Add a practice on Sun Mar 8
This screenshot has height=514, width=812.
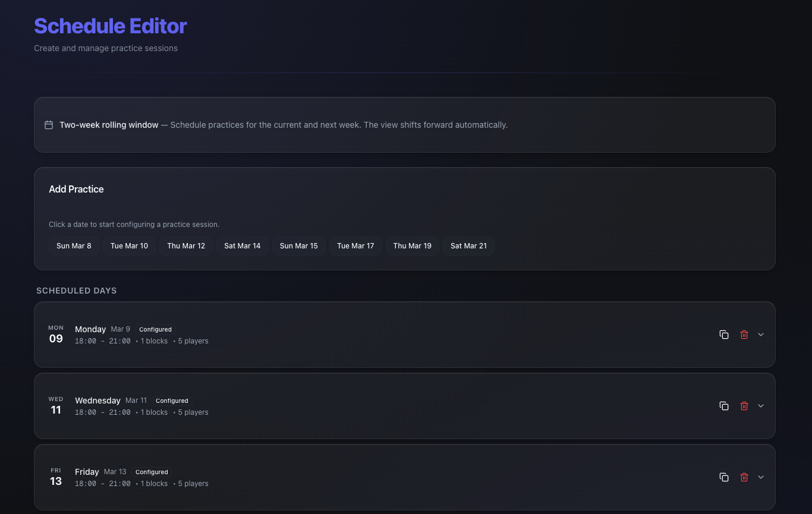pyautogui.click(x=74, y=245)
